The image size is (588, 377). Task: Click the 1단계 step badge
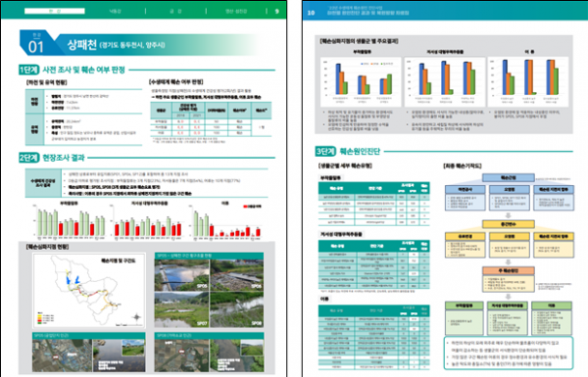(x=28, y=70)
